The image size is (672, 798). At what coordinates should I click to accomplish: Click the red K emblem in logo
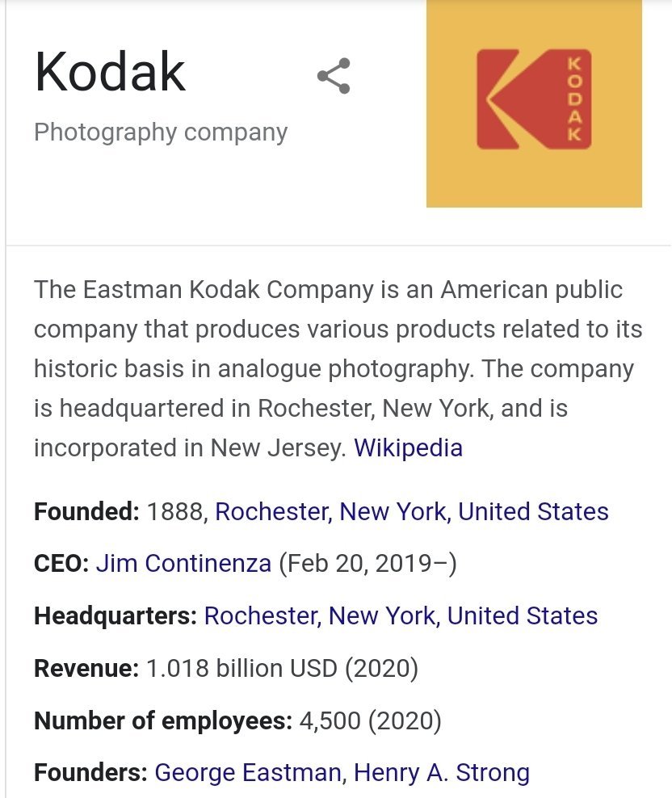tap(515, 99)
